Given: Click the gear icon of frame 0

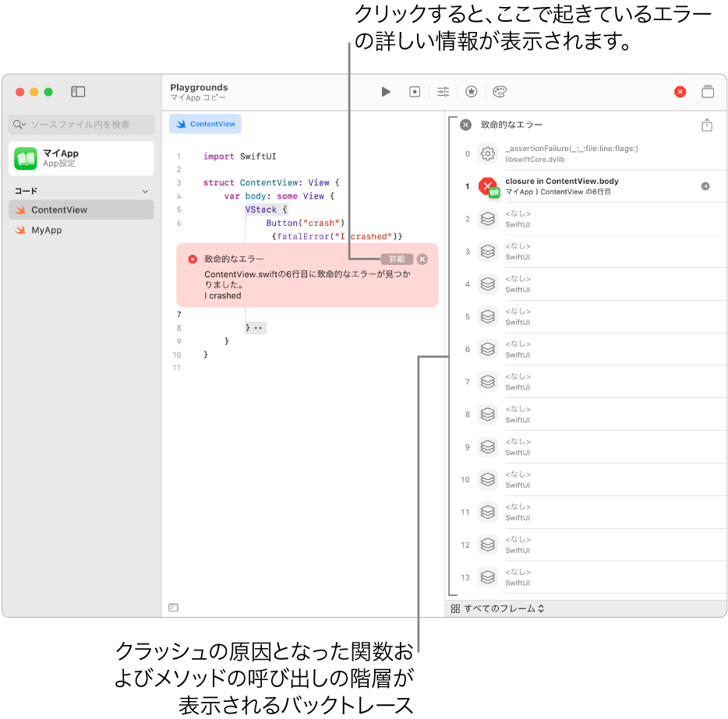Looking at the screenshot, I should 487,153.
